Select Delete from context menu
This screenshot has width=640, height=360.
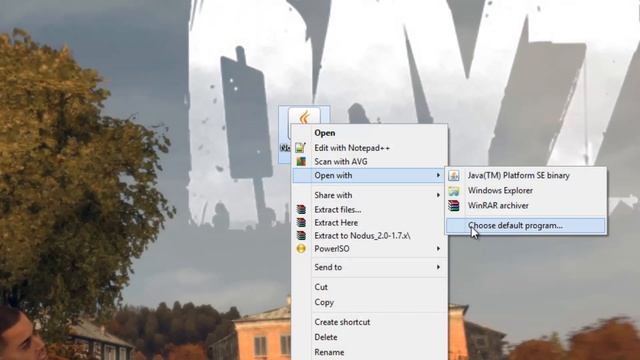(369, 337)
